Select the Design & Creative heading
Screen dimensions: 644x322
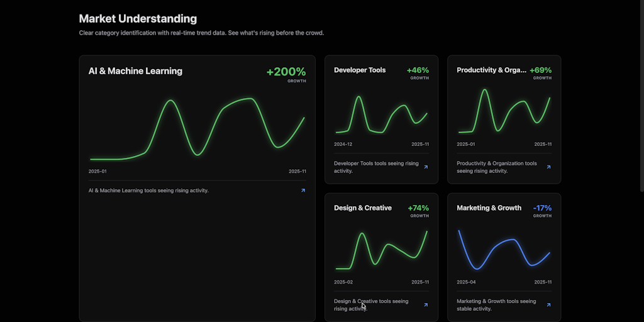coord(363,208)
